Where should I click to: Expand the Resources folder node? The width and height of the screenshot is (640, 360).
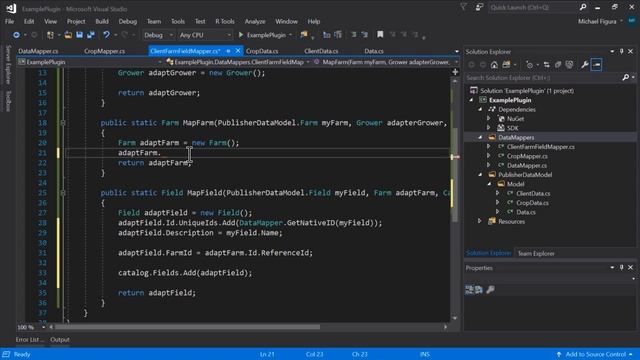(x=480, y=221)
